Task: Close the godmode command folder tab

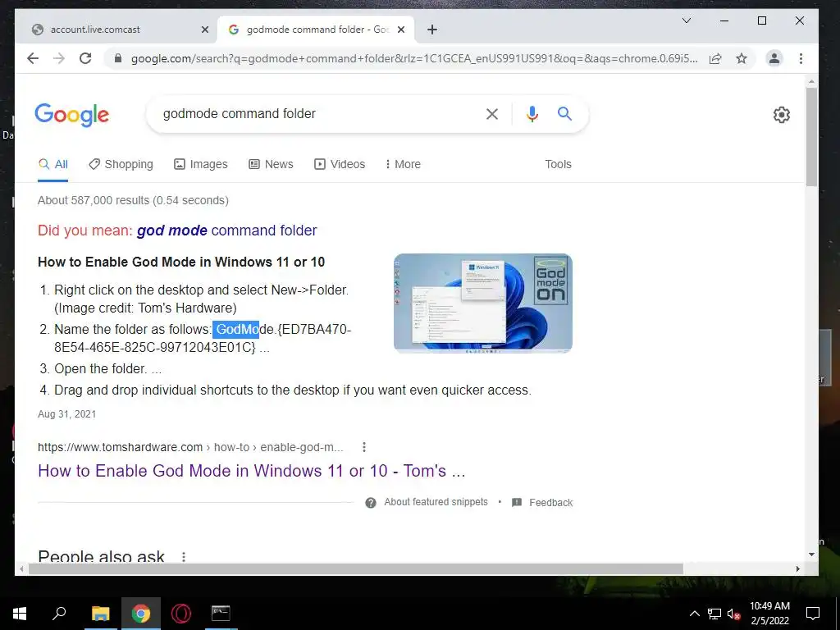Action: (x=400, y=30)
